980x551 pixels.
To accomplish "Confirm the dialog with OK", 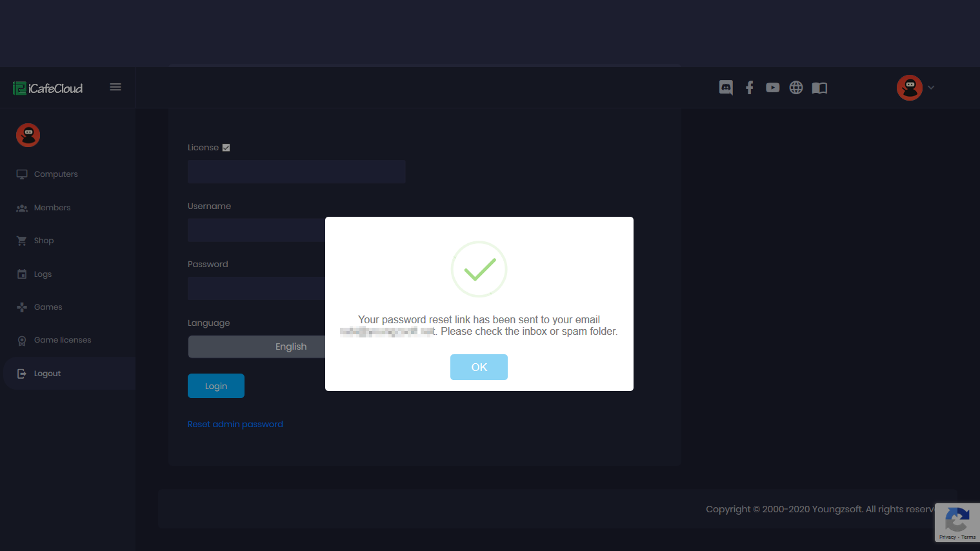I will tap(479, 367).
